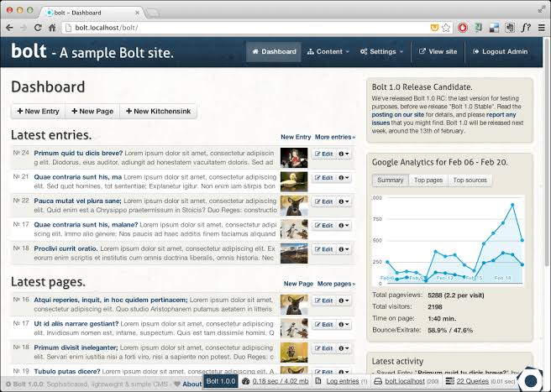Click duck thumbnail of entry No 21
Image resolution: width=551 pixels, height=392 pixels.
point(294,181)
